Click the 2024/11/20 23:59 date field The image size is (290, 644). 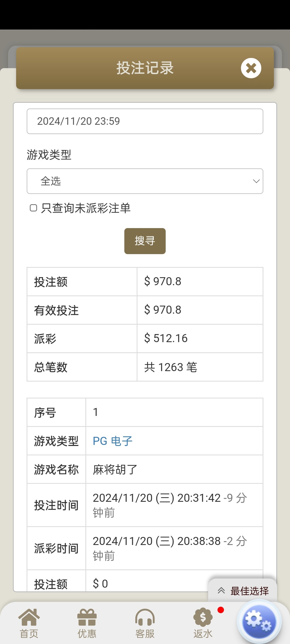pos(145,121)
